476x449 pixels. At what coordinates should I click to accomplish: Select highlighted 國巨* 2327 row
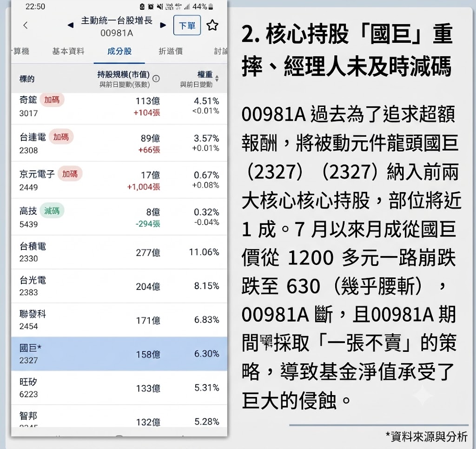pos(119,354)
